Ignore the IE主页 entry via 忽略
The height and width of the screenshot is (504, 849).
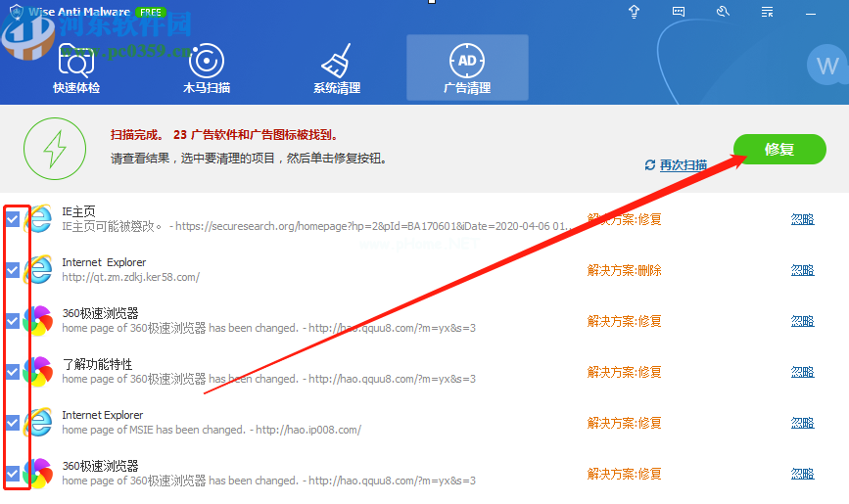[x=802, y=219]
